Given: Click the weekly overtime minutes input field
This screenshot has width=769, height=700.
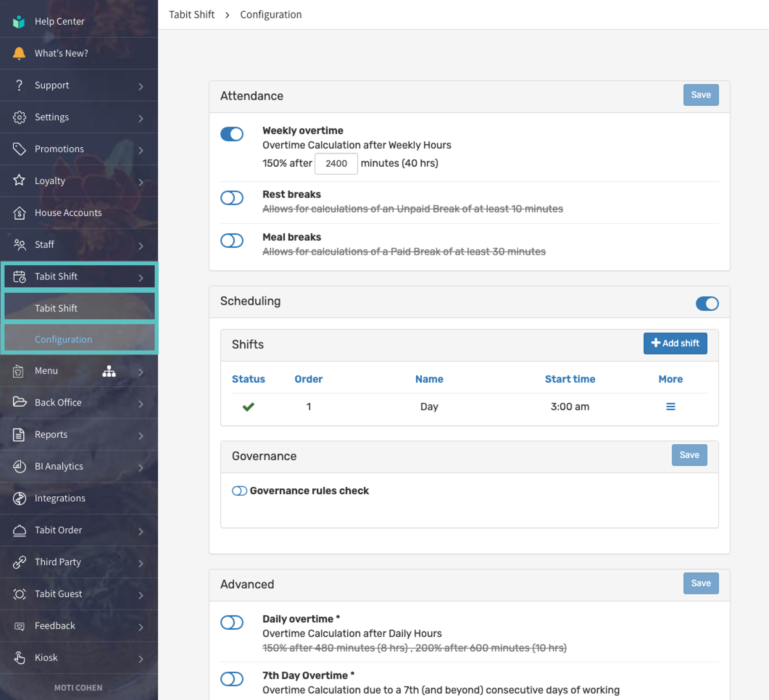Looking at the screenshot, I should [x=336, y=163].
